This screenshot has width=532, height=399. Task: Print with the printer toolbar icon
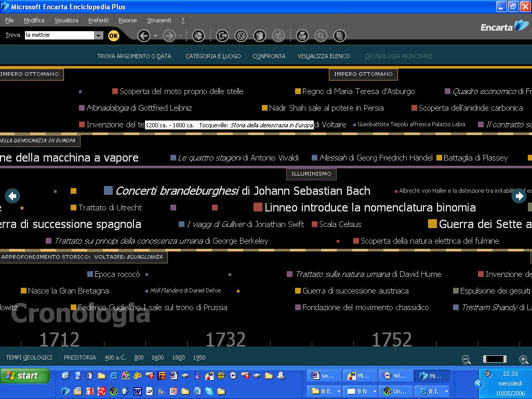302,36
